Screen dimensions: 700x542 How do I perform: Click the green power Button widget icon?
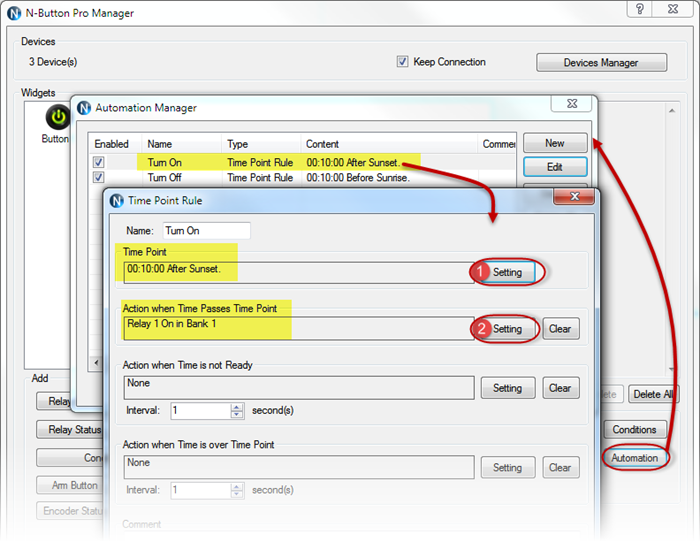58,117
